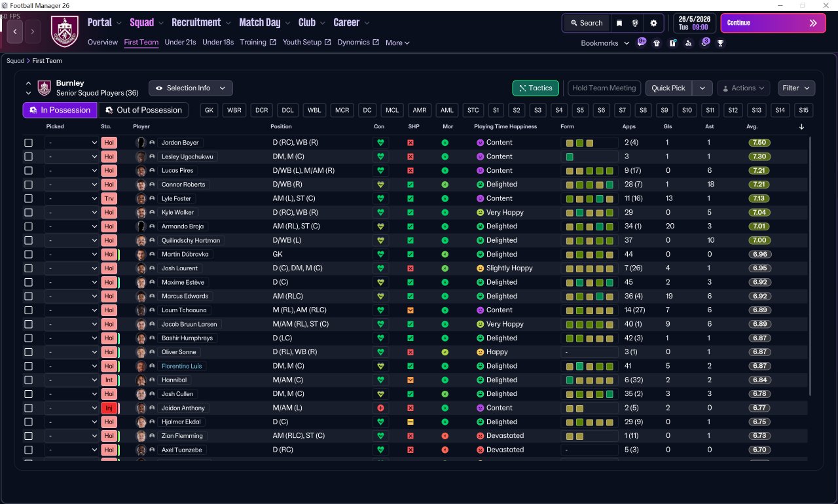Open the scout search person icon

point(688,43)
